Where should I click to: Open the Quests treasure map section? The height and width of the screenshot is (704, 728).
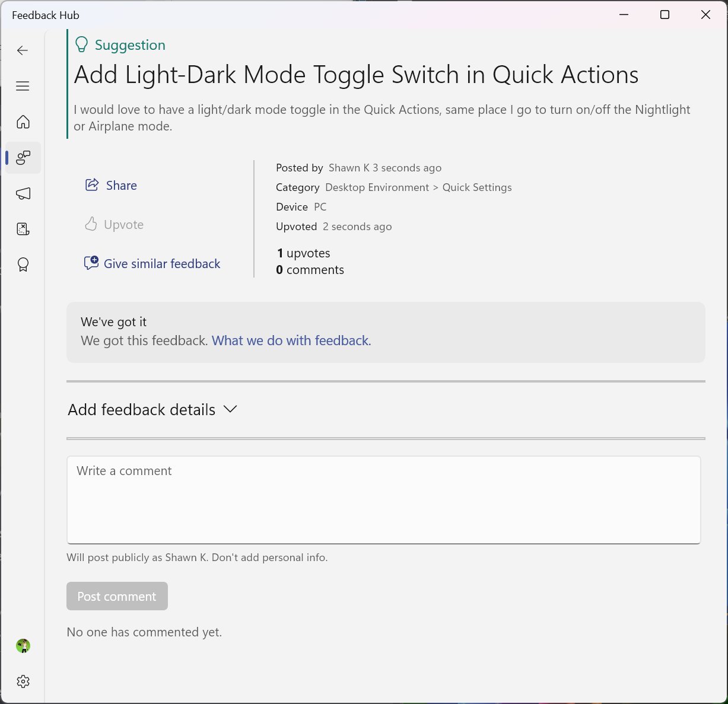[x=23, y=229]
